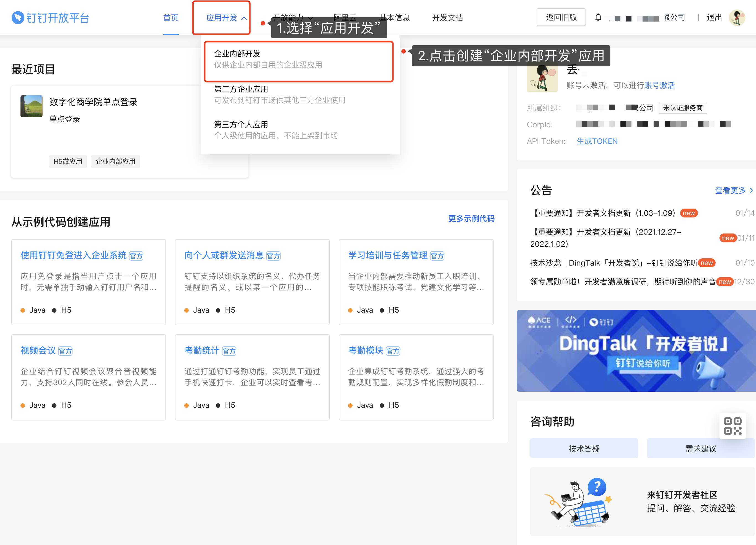
Task: Open 查看更多 announcements link
Action: 730,190
